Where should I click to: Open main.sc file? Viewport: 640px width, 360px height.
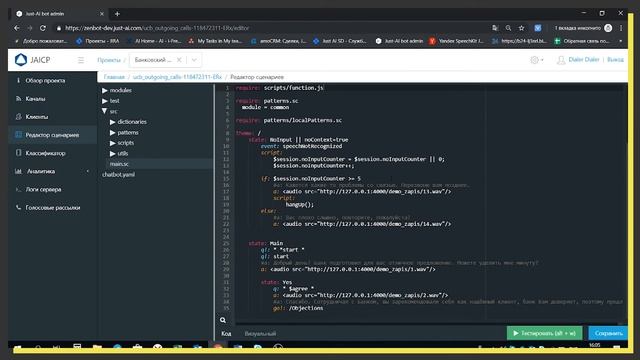pyautogui.click(x=119, y=164)
